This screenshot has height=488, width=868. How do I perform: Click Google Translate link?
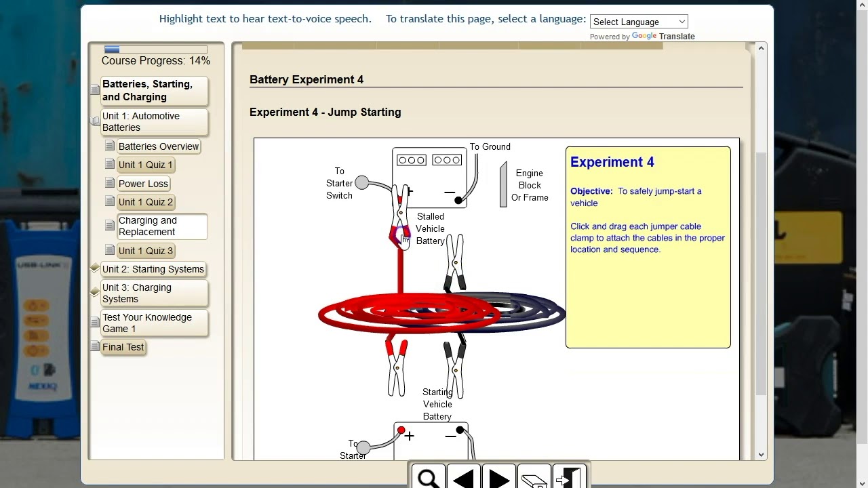point(663,37)
